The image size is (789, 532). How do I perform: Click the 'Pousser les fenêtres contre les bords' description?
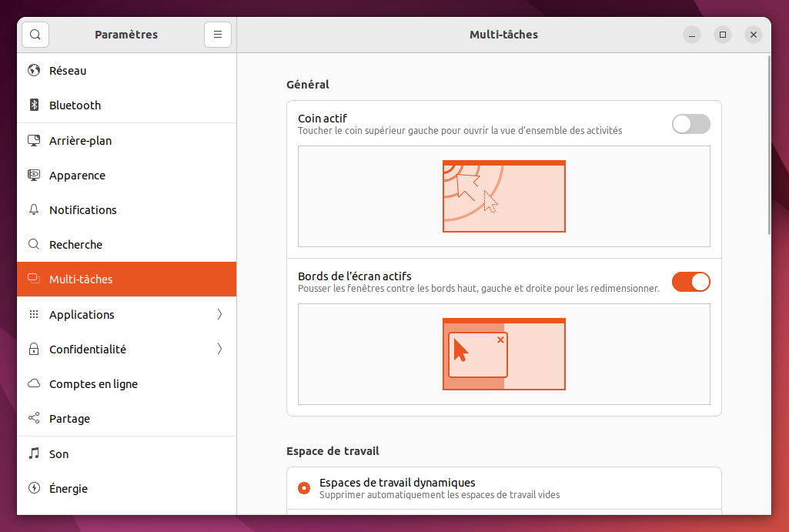coord(479,289)
